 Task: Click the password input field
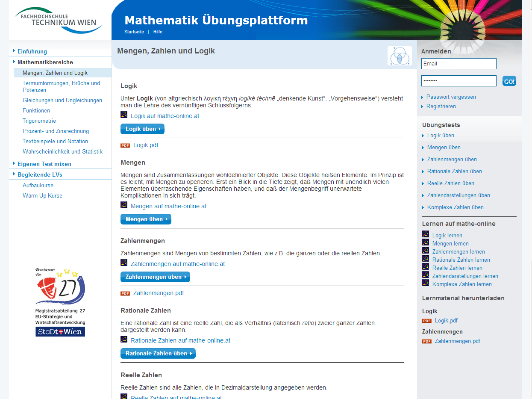459,81
